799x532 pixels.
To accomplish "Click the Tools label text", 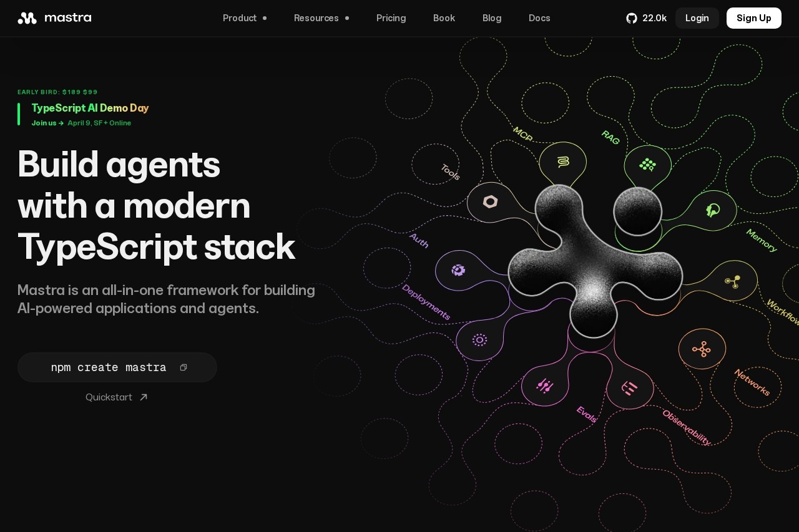I will pos(450,172).
